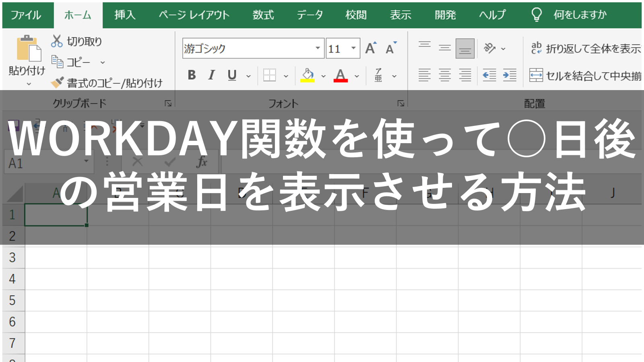Open borders dropdown arrow
Screen dimensions: 644x362
[286, 76]
